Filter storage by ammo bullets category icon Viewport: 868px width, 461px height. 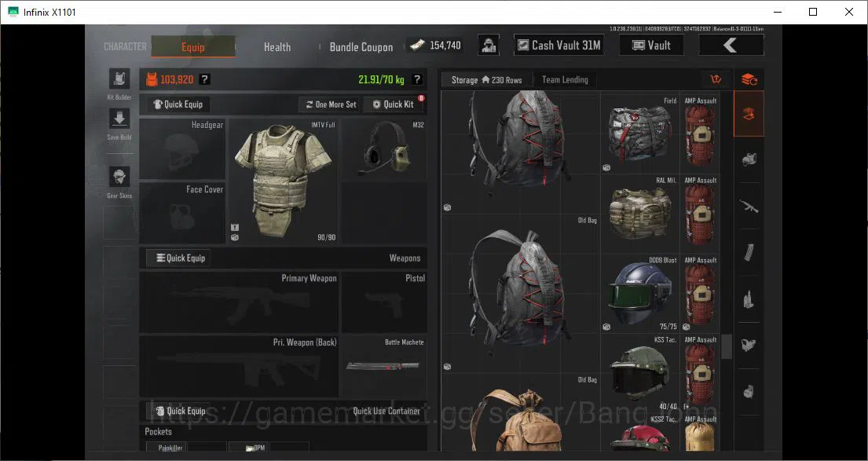pos(749,299)
